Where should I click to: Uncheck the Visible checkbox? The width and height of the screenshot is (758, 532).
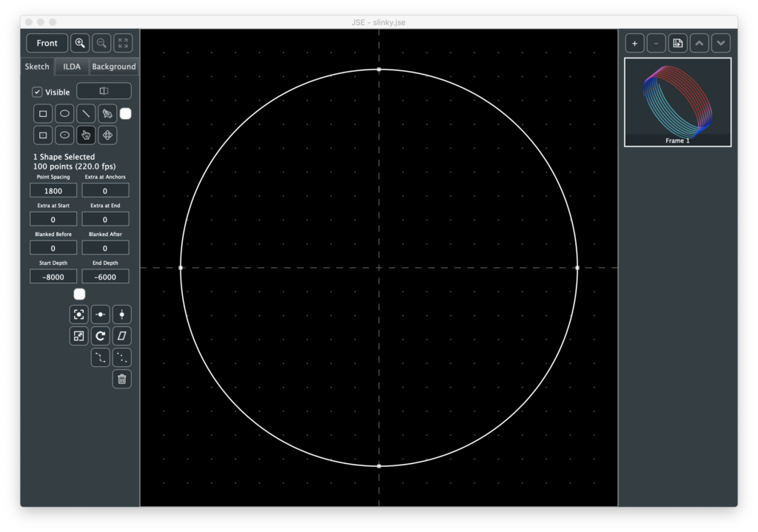37,92
